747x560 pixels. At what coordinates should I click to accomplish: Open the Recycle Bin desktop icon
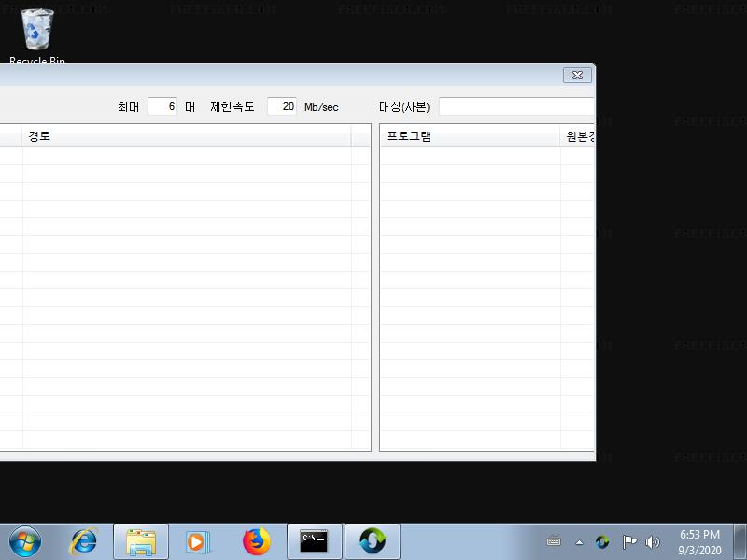[x=37, y=35]
